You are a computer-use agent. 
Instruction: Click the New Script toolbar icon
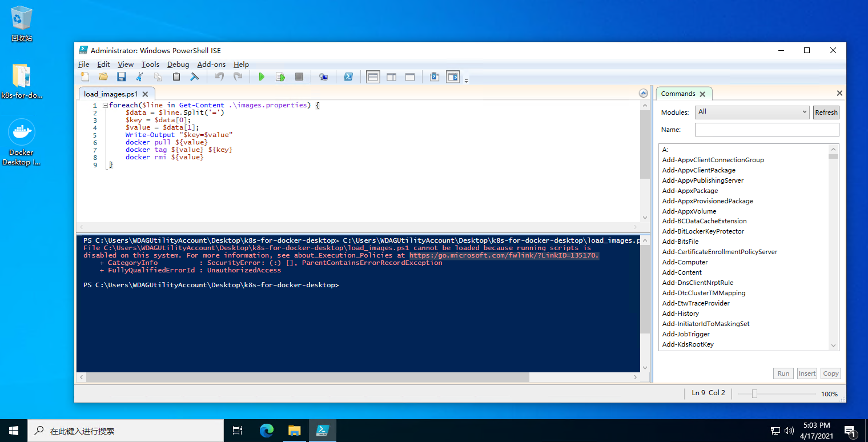click(85, 77)
